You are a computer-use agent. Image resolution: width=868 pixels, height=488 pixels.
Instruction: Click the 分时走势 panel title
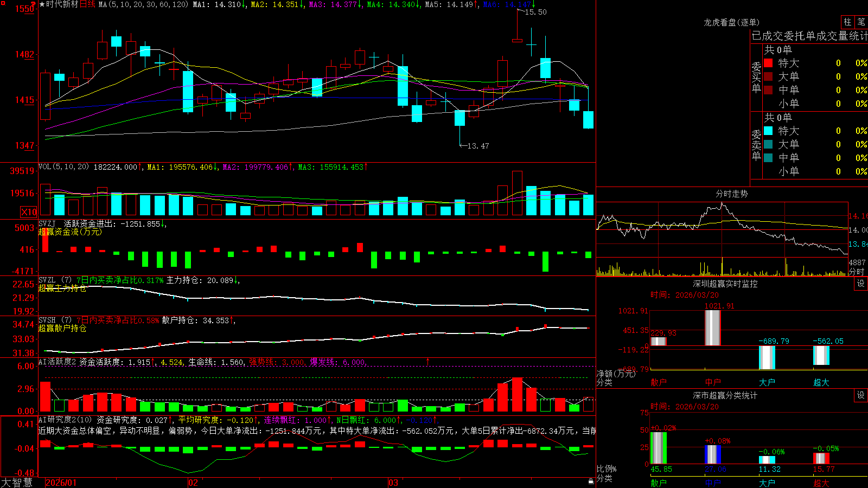[731, 194]
